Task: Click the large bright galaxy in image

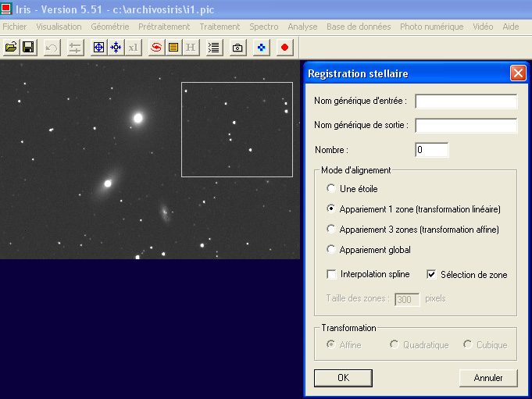Action: pos(138,118)
